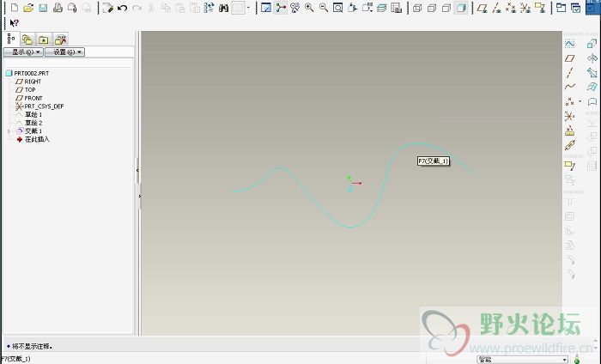The height and width of the screenshot is (364, 601).
Task: Click the Repaint screen icon
Action: point(266,8)
